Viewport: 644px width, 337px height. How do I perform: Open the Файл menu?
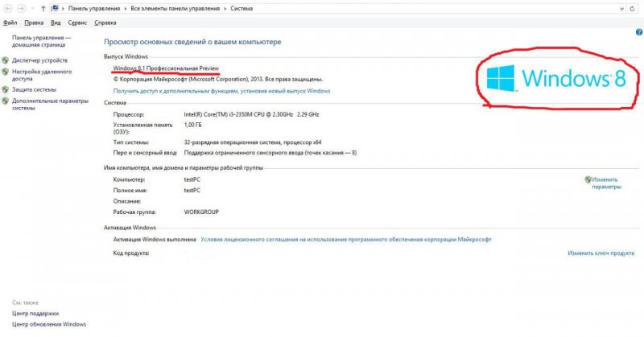[x=10, y=23]
